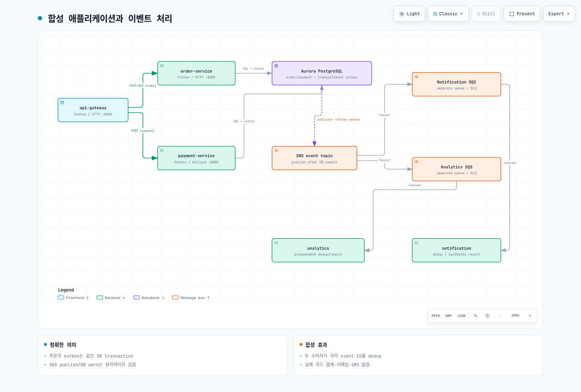Click the 'POST/GET orders' edge label
The image size is (581, 392).
click(x=143, y=86)
